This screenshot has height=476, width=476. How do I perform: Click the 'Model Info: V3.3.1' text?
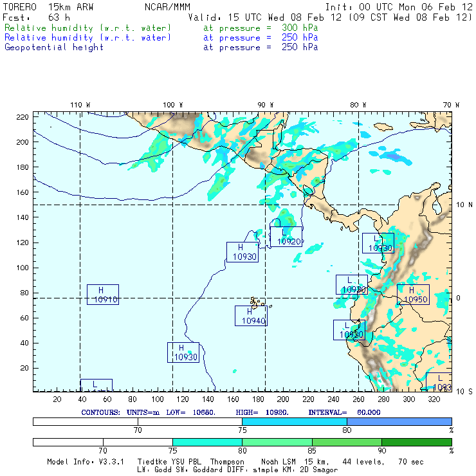86,462
